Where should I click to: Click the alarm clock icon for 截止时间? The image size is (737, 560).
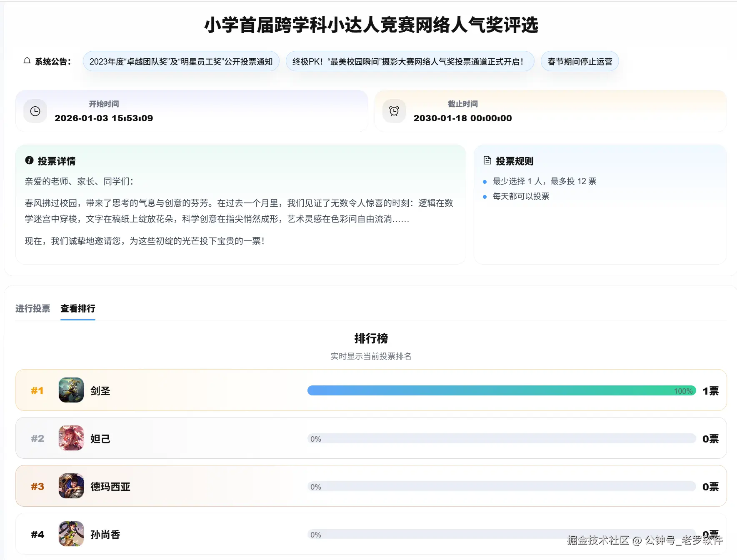[x=394, y=111]
